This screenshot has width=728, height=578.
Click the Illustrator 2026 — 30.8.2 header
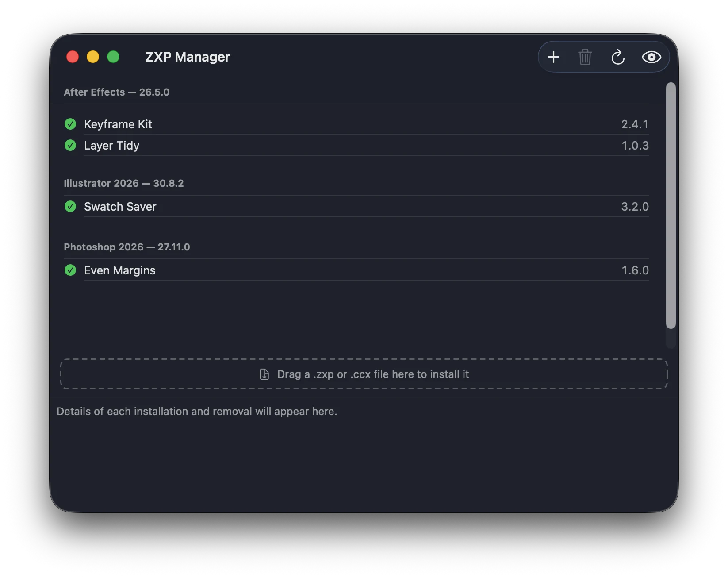point(123,183)
